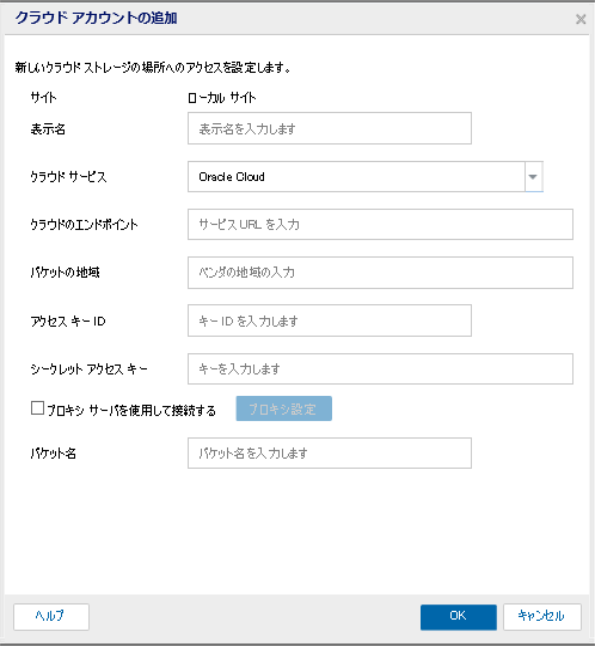Open ヘルプ for this dialog
Screen dimensions: 595x646
(x=51, y=617)
